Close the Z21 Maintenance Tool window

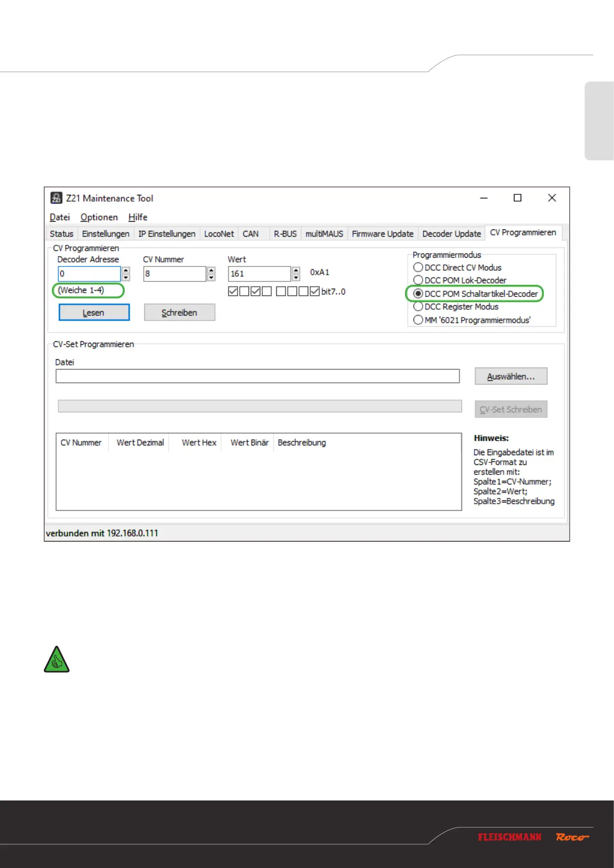(x=552, y=198)
